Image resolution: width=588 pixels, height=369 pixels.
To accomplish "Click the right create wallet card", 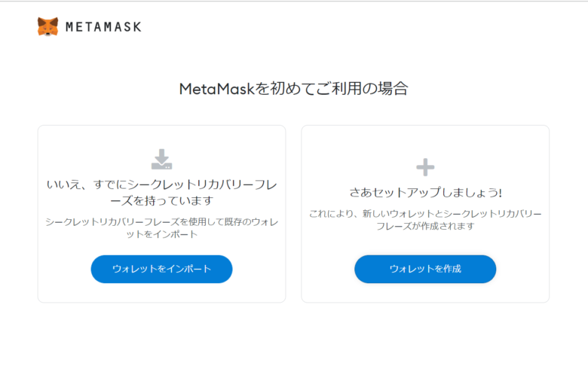I will coord(425,214).
